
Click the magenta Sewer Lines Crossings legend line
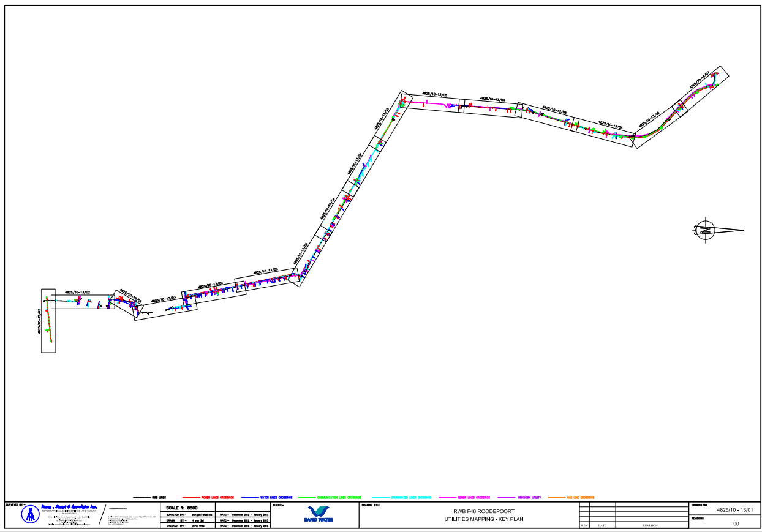[448, 498]
